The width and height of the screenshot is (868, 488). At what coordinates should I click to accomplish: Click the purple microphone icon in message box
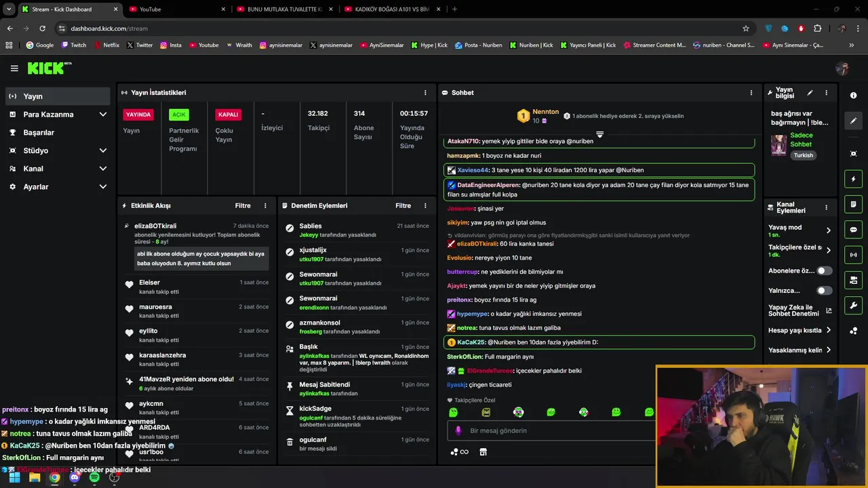(458, 430)
